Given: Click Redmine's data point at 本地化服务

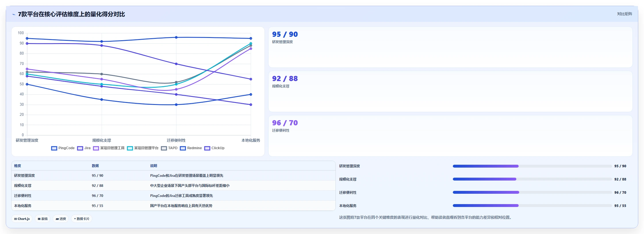Looking at the screenshot, I should [251, 94].
